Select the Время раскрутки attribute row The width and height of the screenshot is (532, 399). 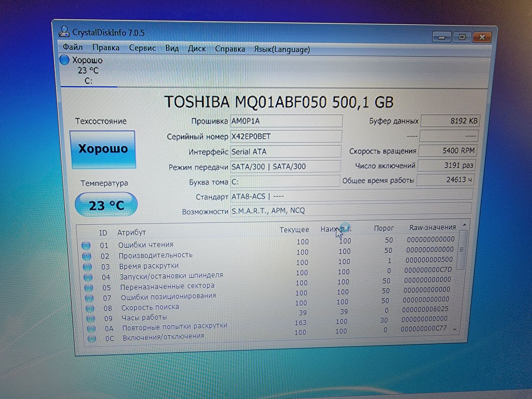tap(269, 263)
